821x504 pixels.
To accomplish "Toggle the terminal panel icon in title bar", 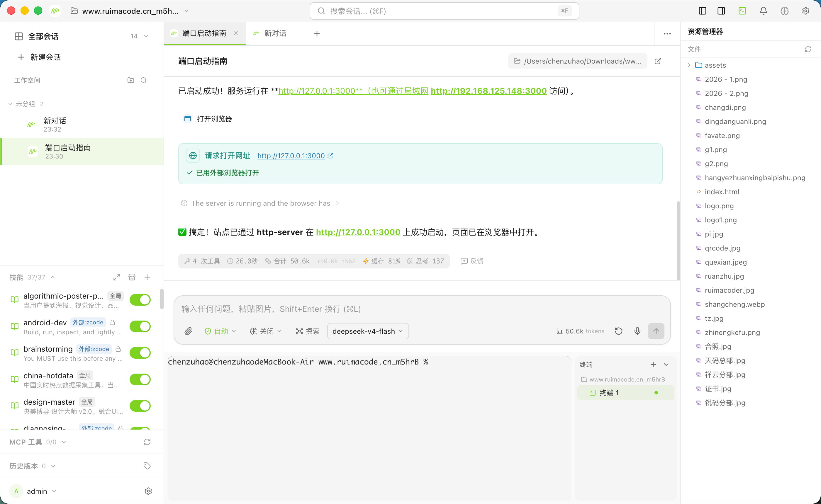I will click(x=742, y=11).
